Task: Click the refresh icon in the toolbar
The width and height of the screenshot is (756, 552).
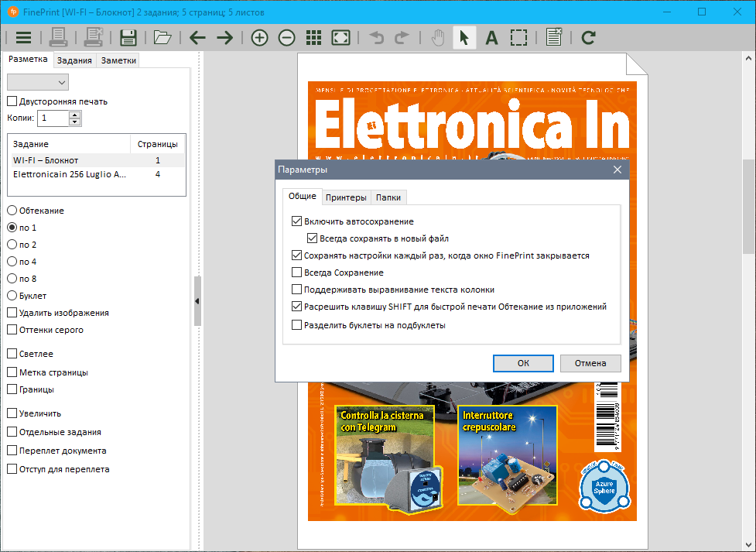Action: click(x=588, y=37)
